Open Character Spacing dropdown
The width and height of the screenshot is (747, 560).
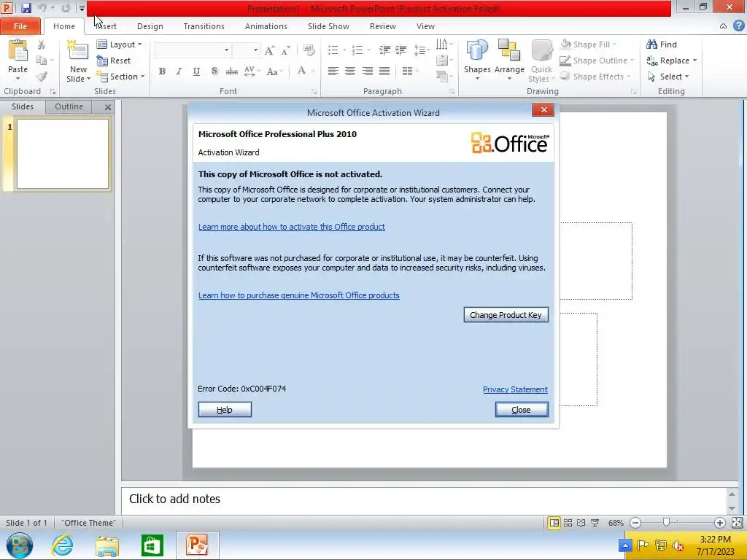252,71
